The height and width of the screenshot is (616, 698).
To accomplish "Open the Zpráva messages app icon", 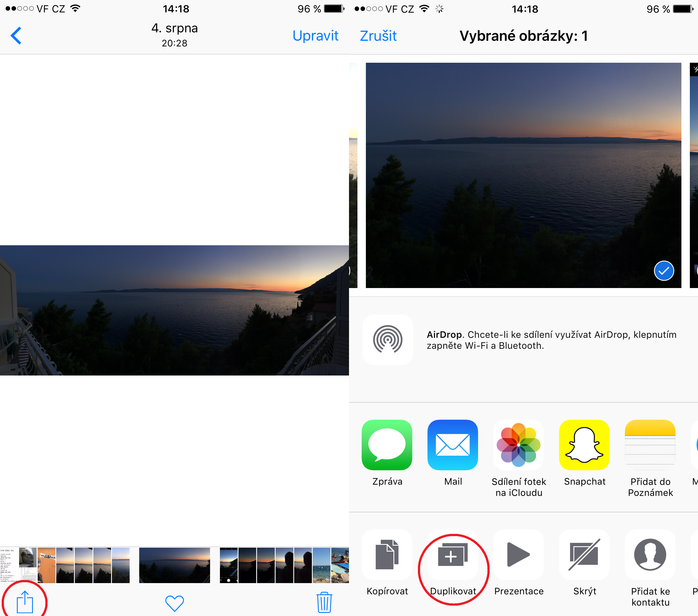I will (387, 445).
